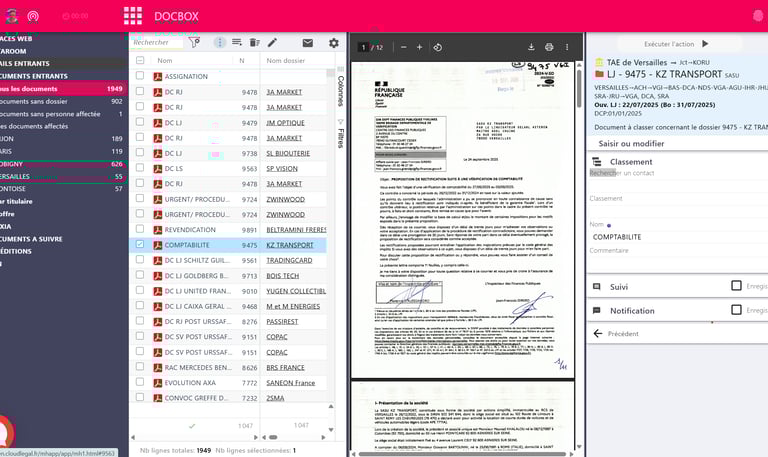Click the PDF icon on EVOLUTION AXA row

(158, 383)
